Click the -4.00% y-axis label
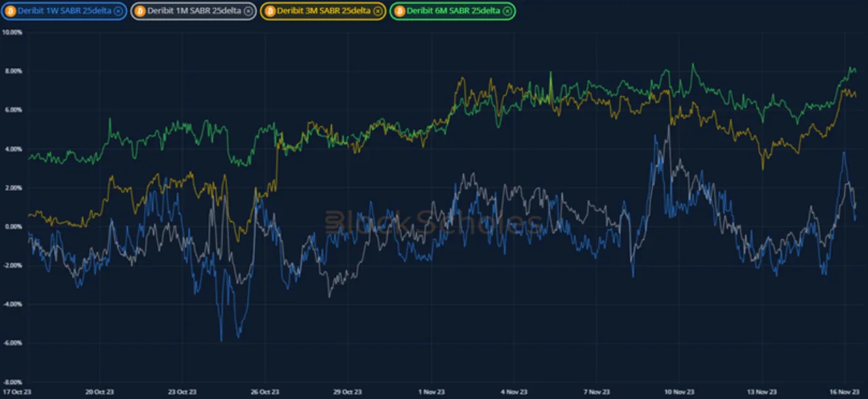 (x=12, y=305)
